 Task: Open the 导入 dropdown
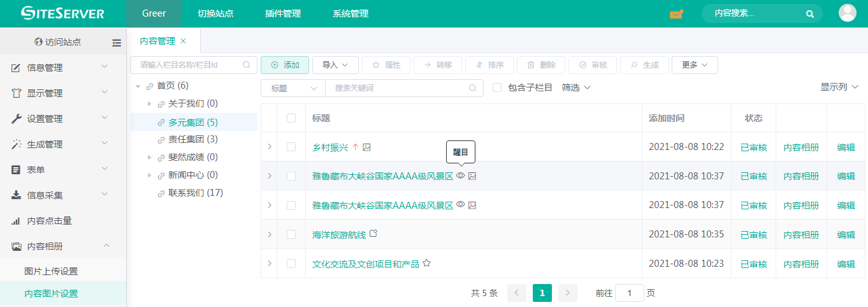pos(335,65)
